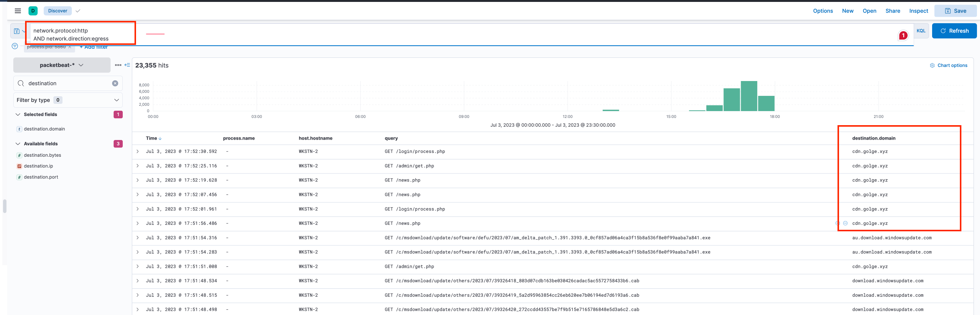Select destination.ip in Available fields
The height and width of the screenshot is (315, 980).
[38, 166]
